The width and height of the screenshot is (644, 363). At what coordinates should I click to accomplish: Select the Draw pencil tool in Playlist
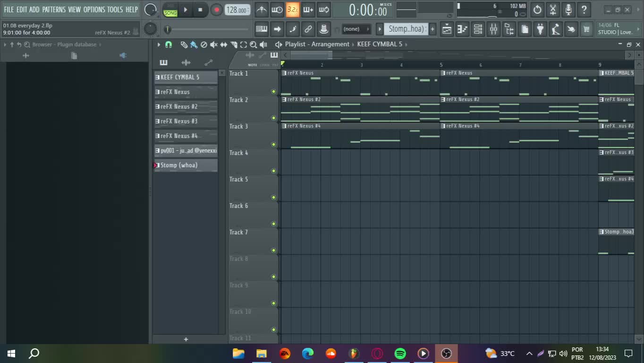(184, 44)
